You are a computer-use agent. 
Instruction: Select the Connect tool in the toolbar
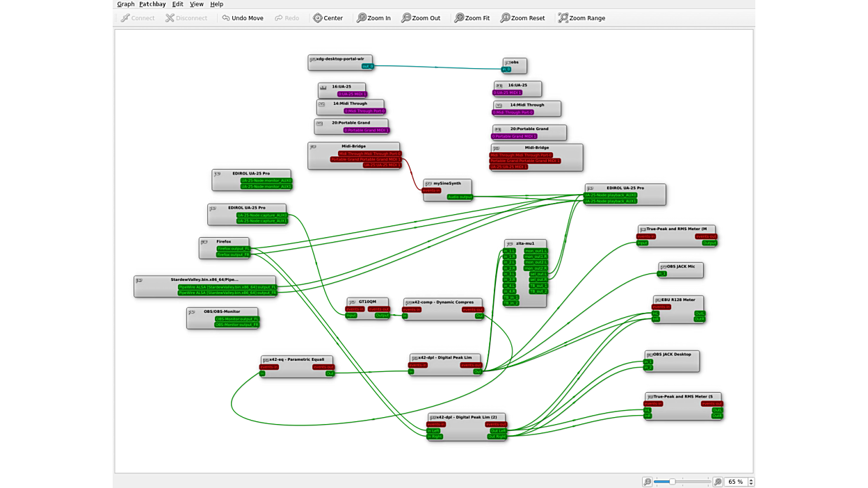click(x=137, y=18)
